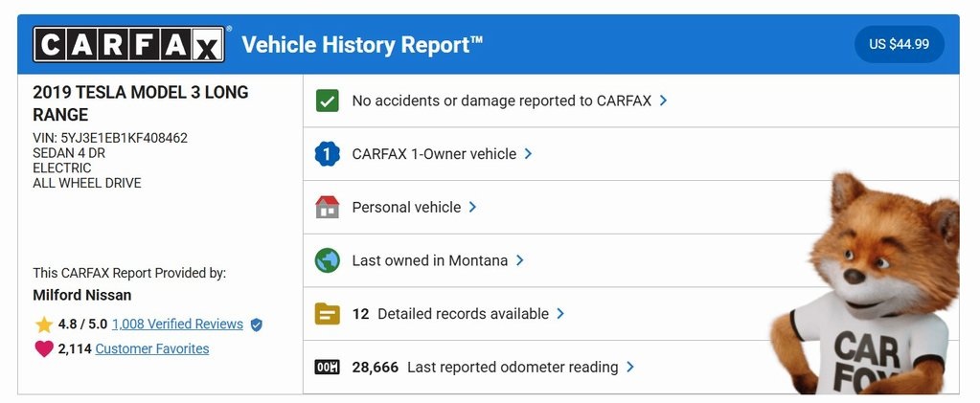Click the blue 1-Owner badge icon

pyautogui.click(x=328, y=154)
